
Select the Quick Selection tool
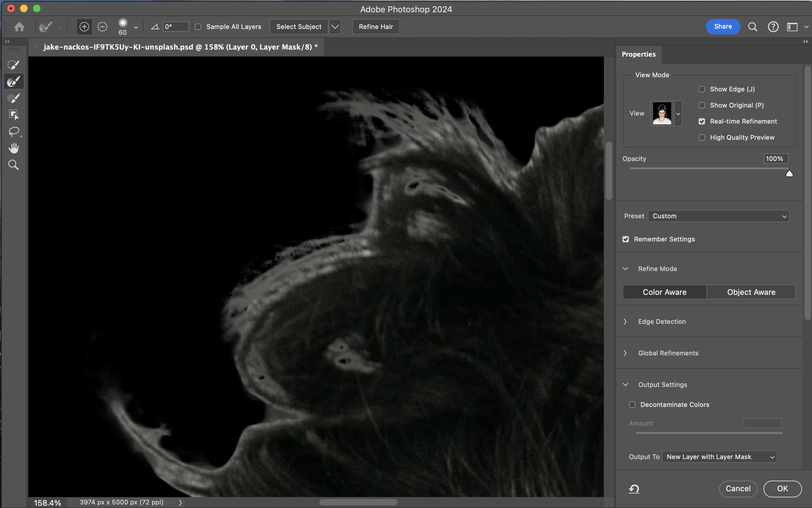[x=14, y=64]
